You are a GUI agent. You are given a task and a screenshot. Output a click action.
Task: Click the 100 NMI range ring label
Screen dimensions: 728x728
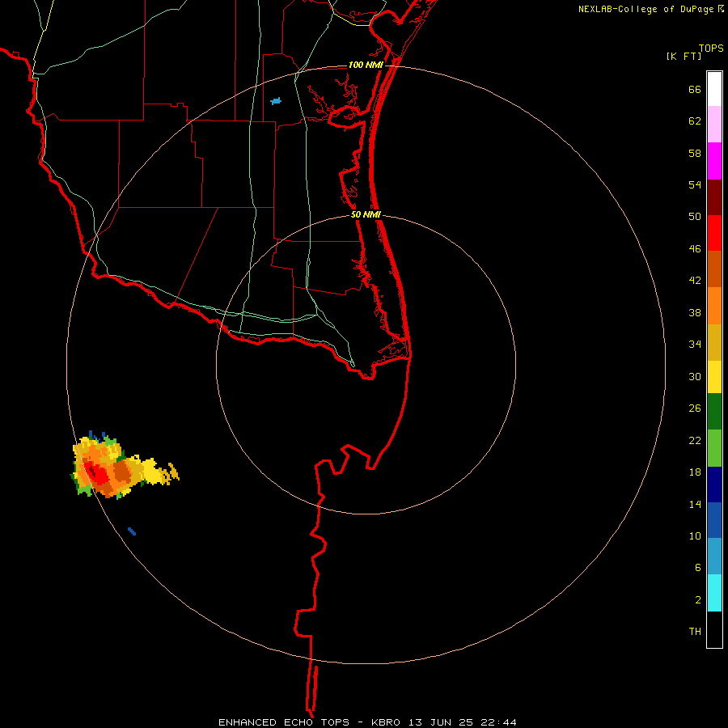point(366,65)
